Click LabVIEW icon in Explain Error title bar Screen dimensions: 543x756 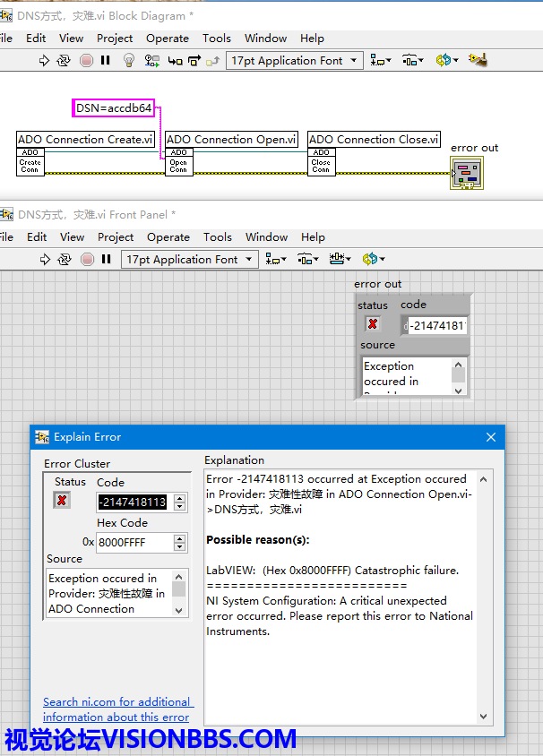tap(42, 437)
